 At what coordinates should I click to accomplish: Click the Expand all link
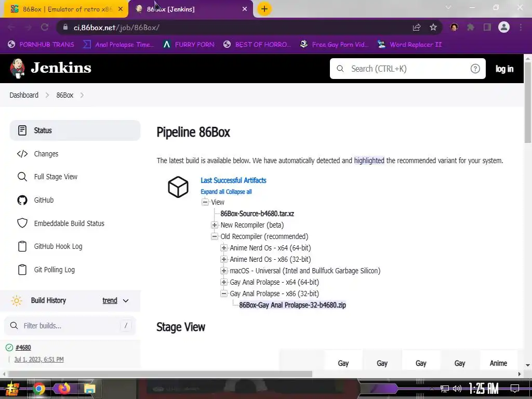212,192
